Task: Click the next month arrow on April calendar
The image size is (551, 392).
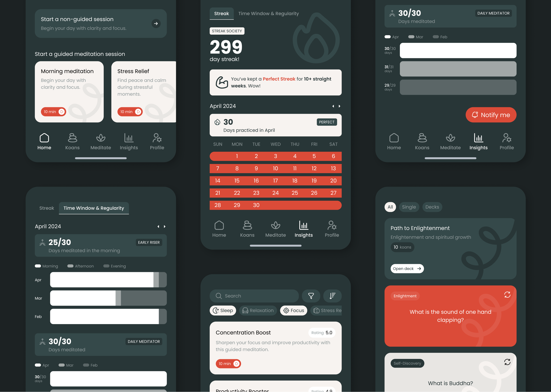Action: (339, 106)
